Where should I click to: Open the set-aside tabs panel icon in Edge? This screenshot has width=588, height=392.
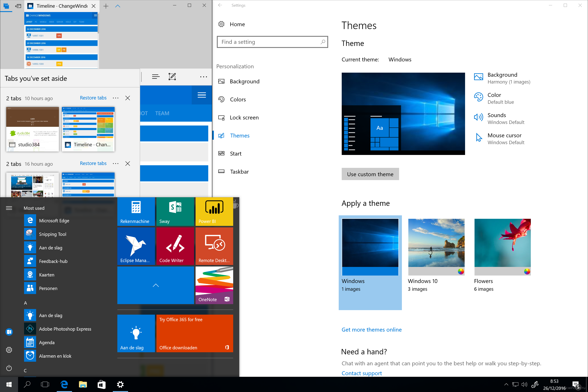point(6,6)
